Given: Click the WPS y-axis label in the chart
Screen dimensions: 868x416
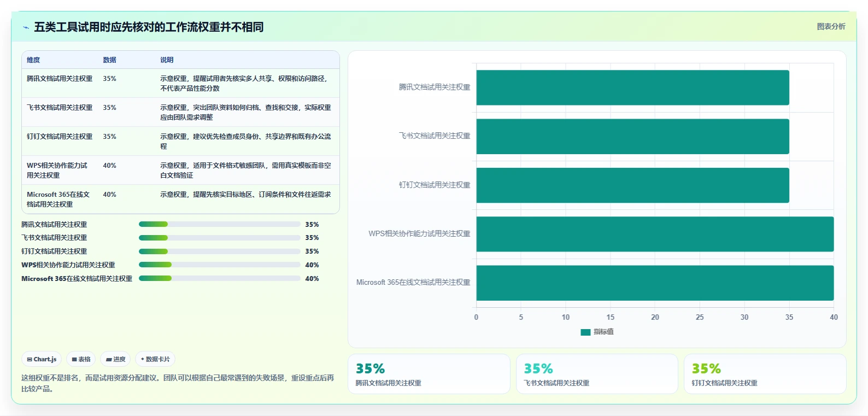Looking at the screenshot, I should [x=419, y=233].
